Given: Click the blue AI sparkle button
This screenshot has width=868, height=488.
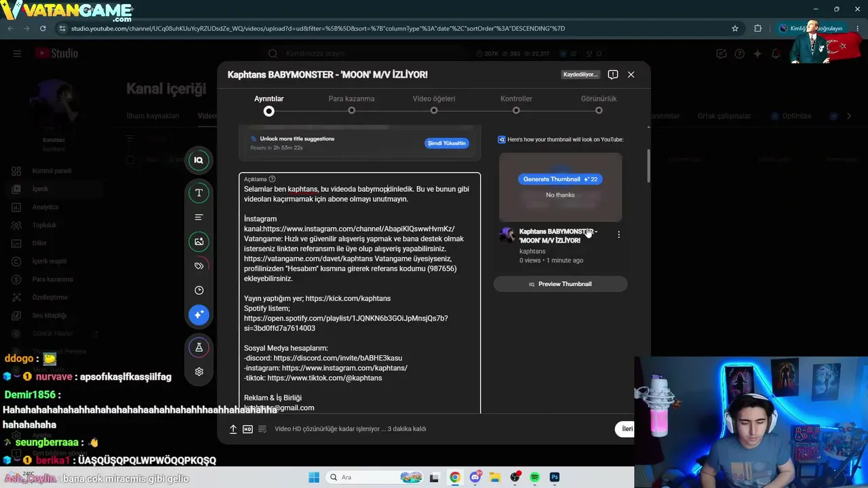Looking at the screenshot, I should pos(199,314).
